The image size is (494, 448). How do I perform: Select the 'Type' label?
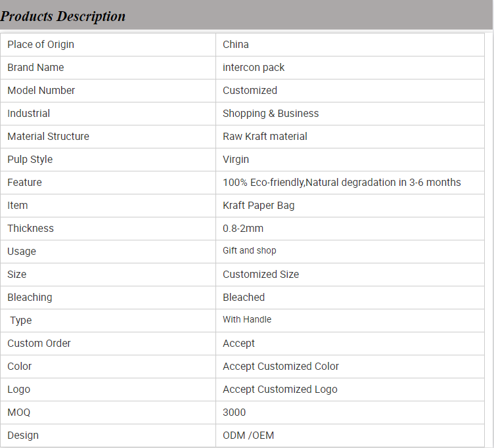(21, 321)
